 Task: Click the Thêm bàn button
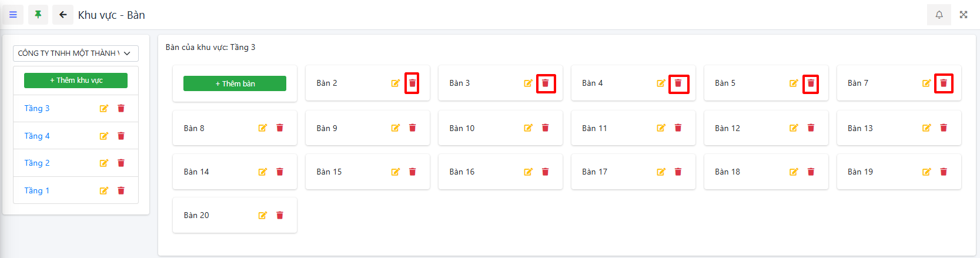tap(235, 83)
